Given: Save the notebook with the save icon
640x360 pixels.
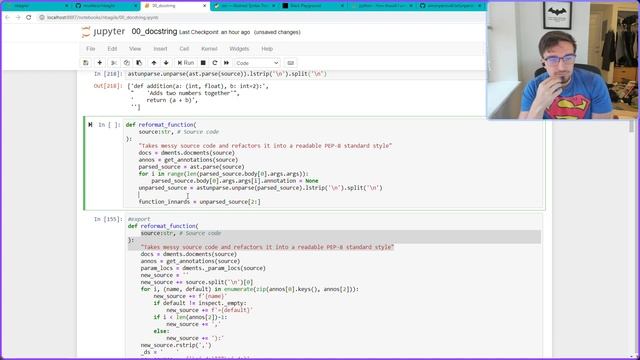Looking at the screenshot, I should click(x=86, y=63).
